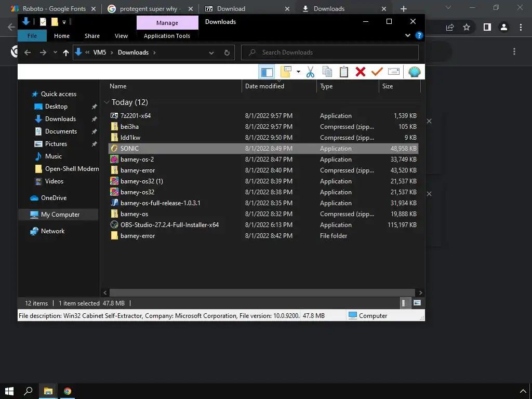Select the bei3ha zip file
The height and width of the screenshot is (399, 532).
click(263, 127)
